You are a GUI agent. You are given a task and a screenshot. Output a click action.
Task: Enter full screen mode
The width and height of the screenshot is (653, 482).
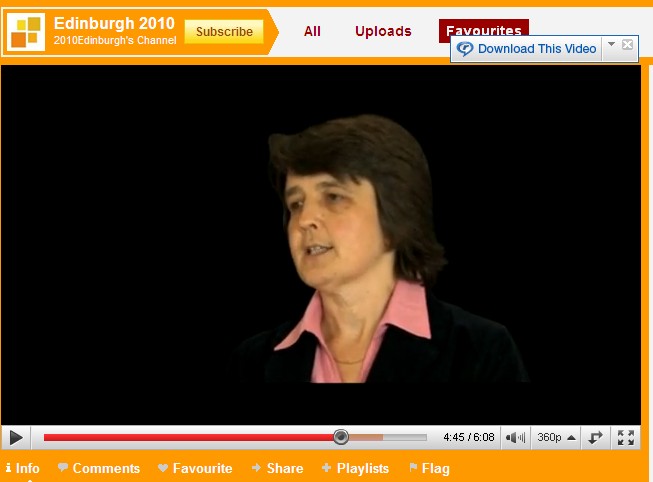pos(626,437)
